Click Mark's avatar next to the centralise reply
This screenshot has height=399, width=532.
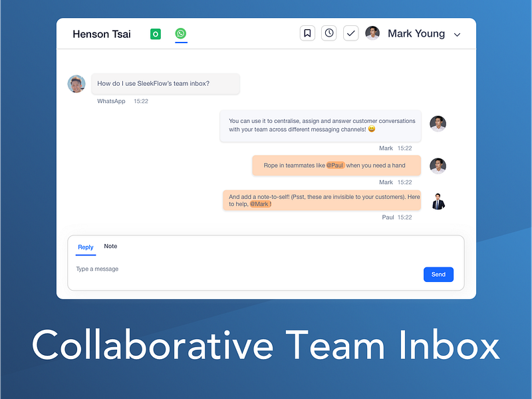(x=438, y=124)
